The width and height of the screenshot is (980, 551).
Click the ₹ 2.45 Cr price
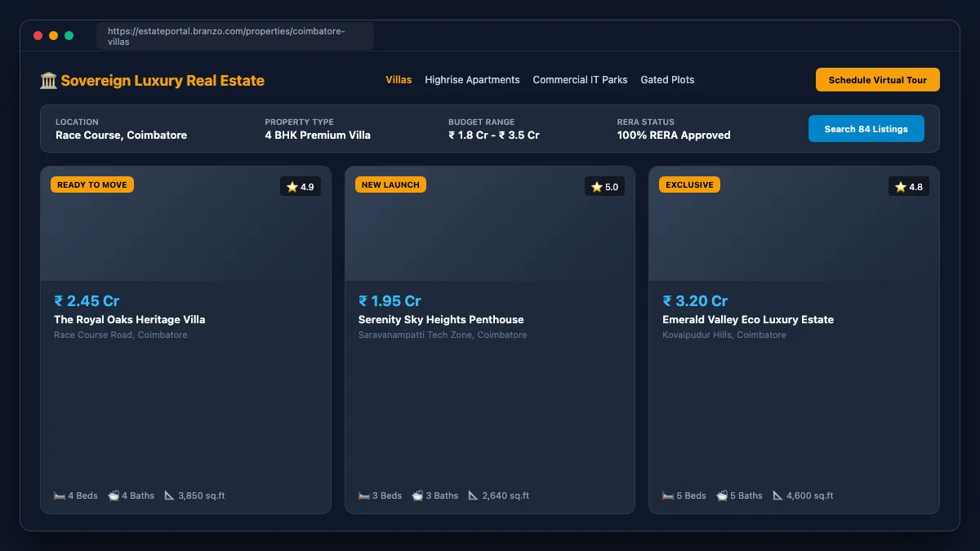coord(87,300)
